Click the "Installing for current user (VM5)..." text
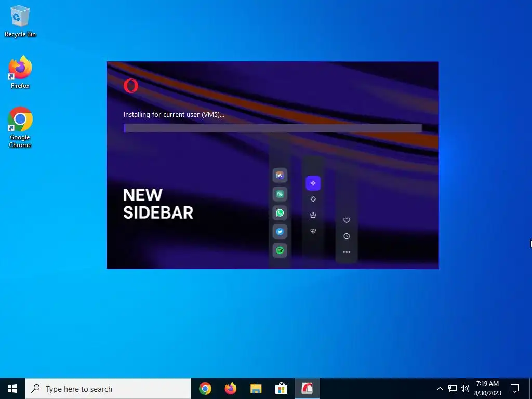Screen dimensions: 532x399 pyautogui.click(x=174, y=115)
